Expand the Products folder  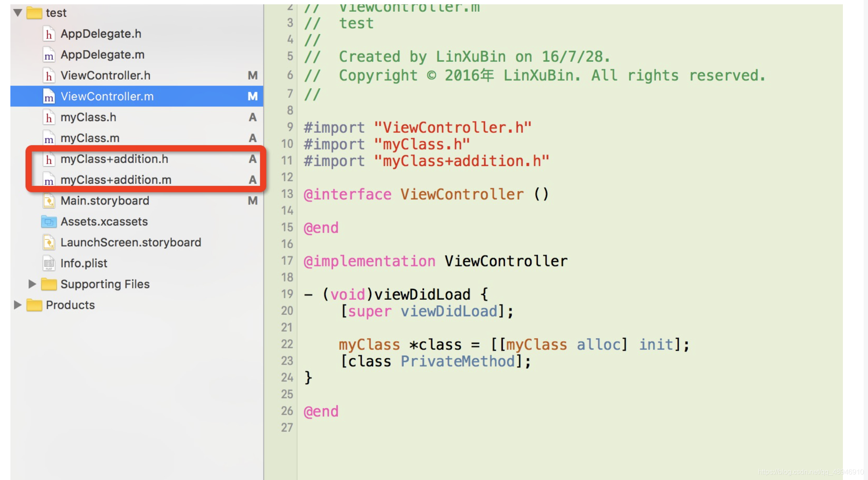[18, 305]
